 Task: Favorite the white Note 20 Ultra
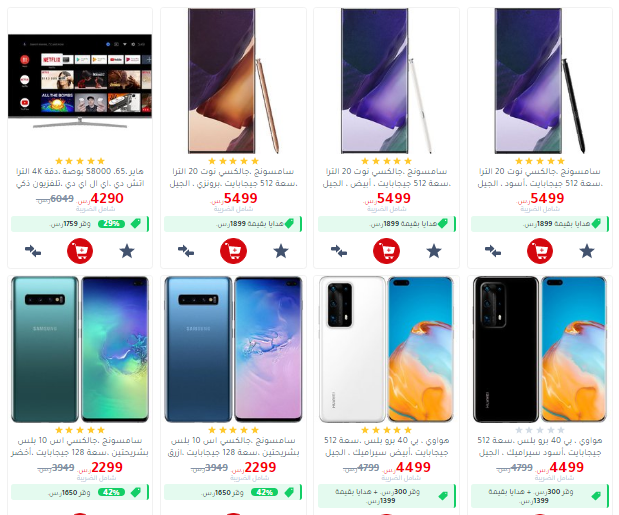pyautogui.click(x=434, y=251)
